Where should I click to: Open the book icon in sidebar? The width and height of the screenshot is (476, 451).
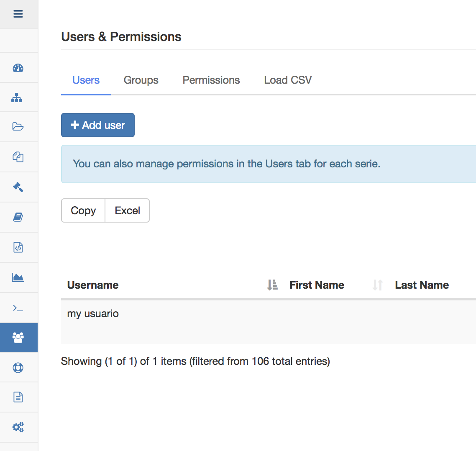18,217
